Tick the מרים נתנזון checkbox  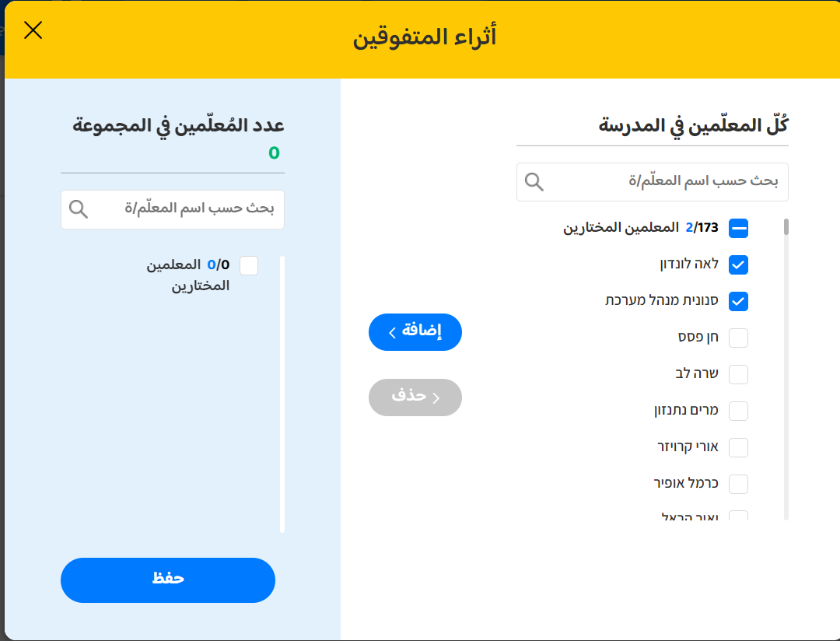click(x=738, y=411)
